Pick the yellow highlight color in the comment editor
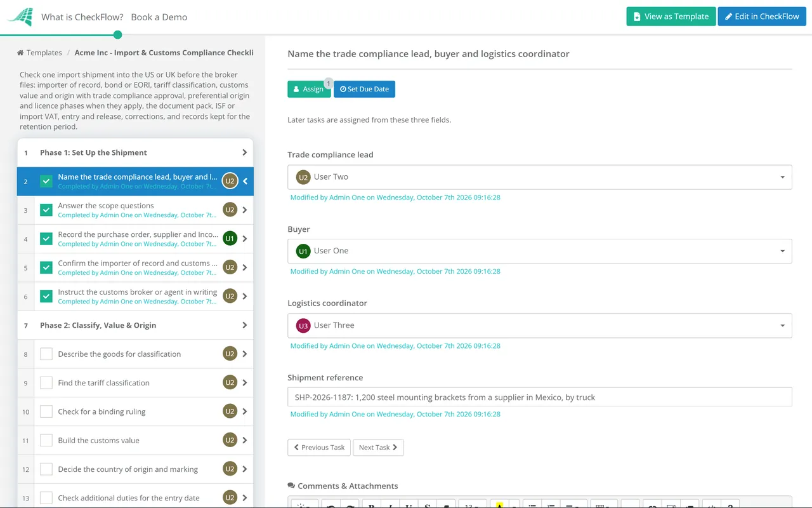The image size is (812, 508). [x=499, y=505]
